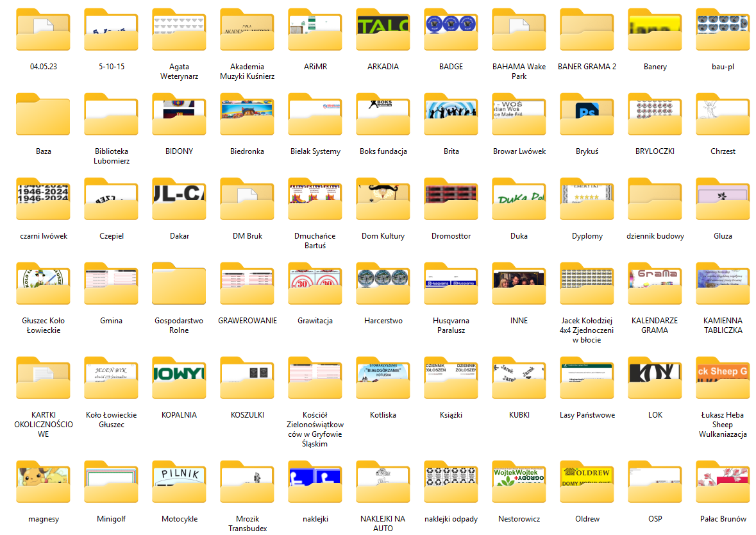The height and width of the screenshot is (535, 756).
Task: Click the INNE folder icon
Action: click(519, 284)
